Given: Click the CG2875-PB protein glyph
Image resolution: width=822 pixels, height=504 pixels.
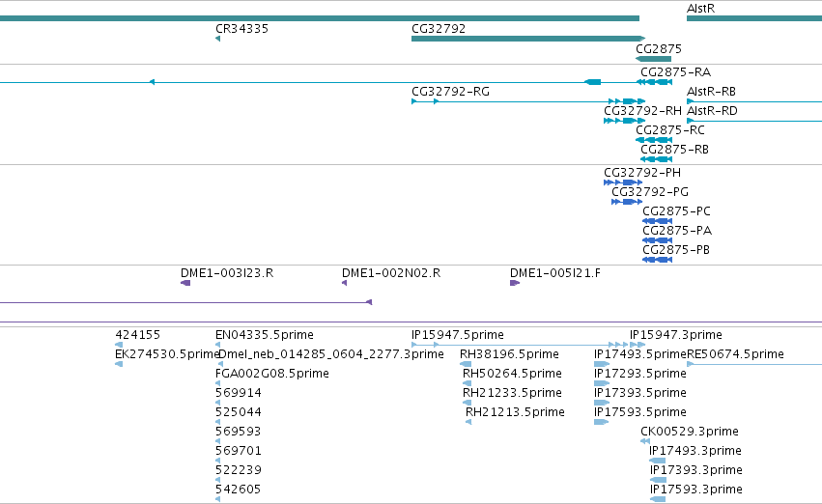Looking at the screenshot, I should point(658,260).
